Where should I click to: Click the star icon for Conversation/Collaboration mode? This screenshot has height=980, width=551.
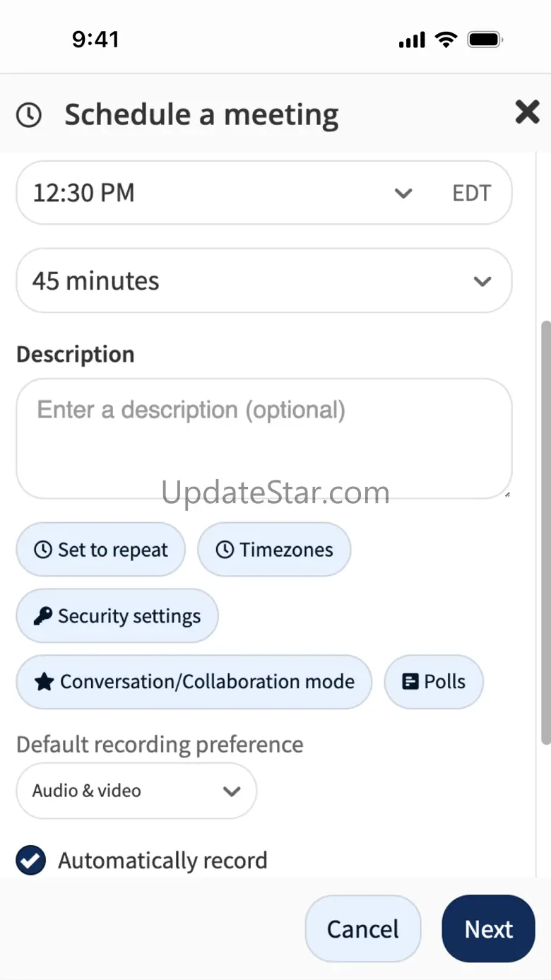(44, 682)
